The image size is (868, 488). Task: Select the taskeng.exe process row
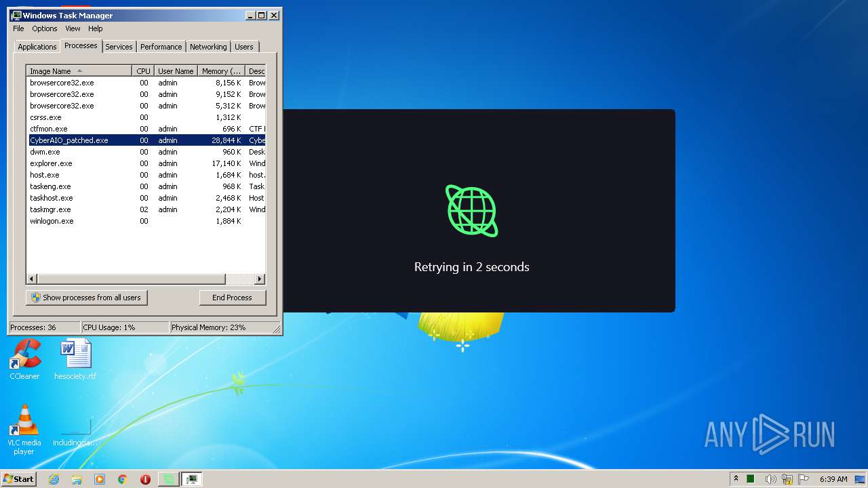point(146,186)
